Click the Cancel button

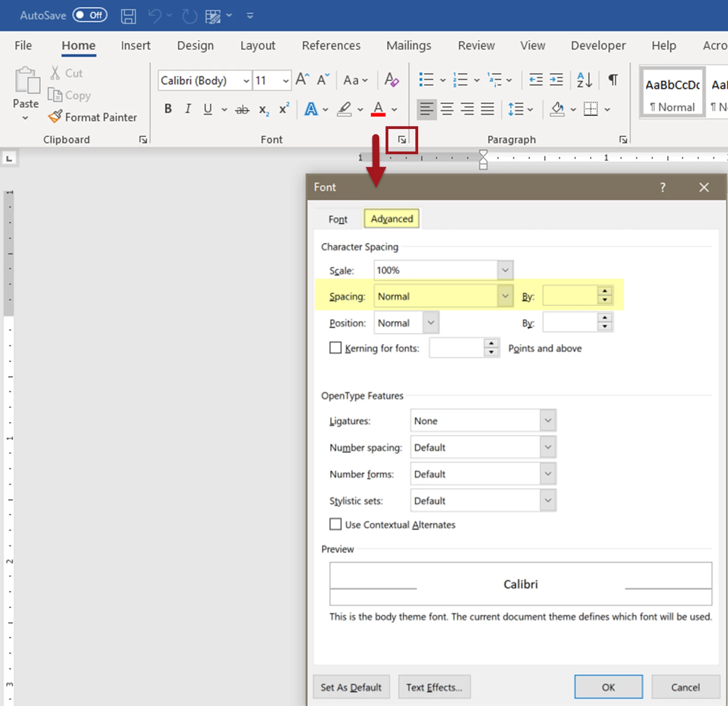coord(685,687)
